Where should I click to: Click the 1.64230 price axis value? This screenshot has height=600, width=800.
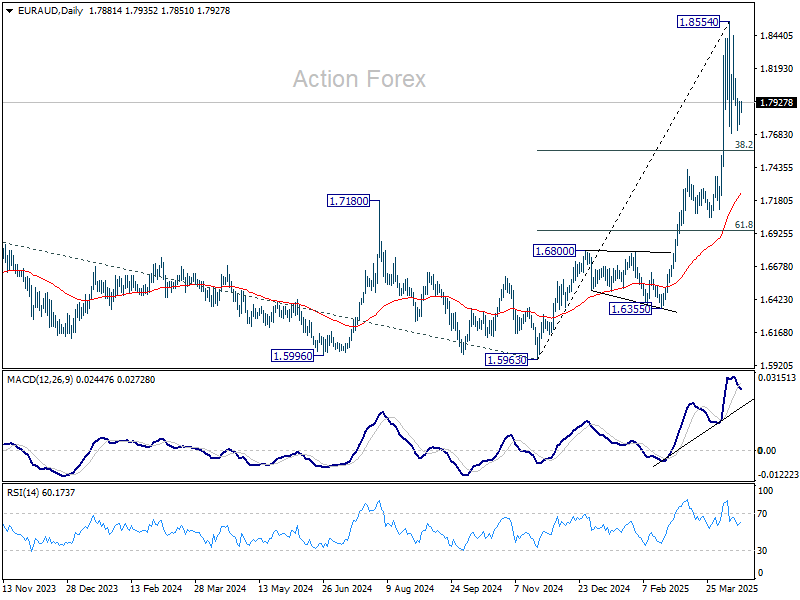click(x=777, y=299)
